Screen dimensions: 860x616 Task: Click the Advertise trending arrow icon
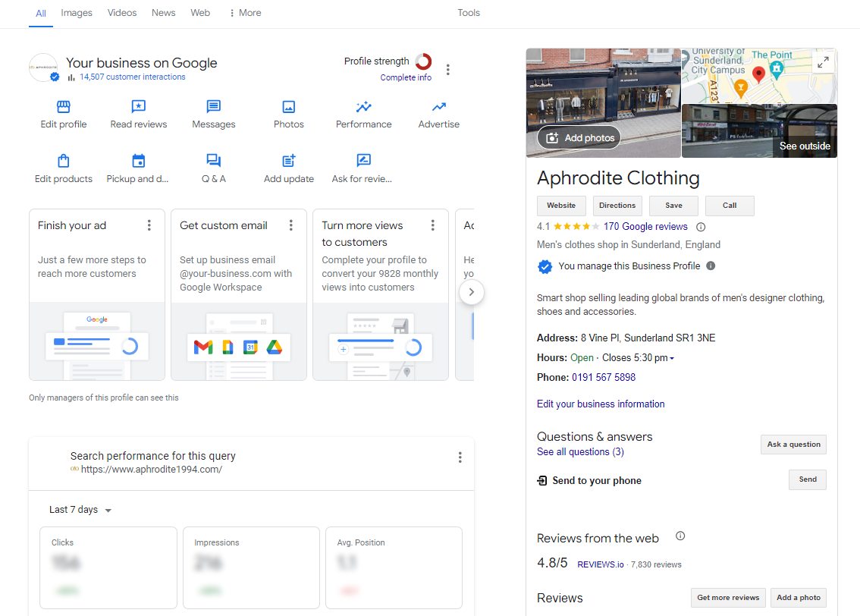(x=439, y=107)
